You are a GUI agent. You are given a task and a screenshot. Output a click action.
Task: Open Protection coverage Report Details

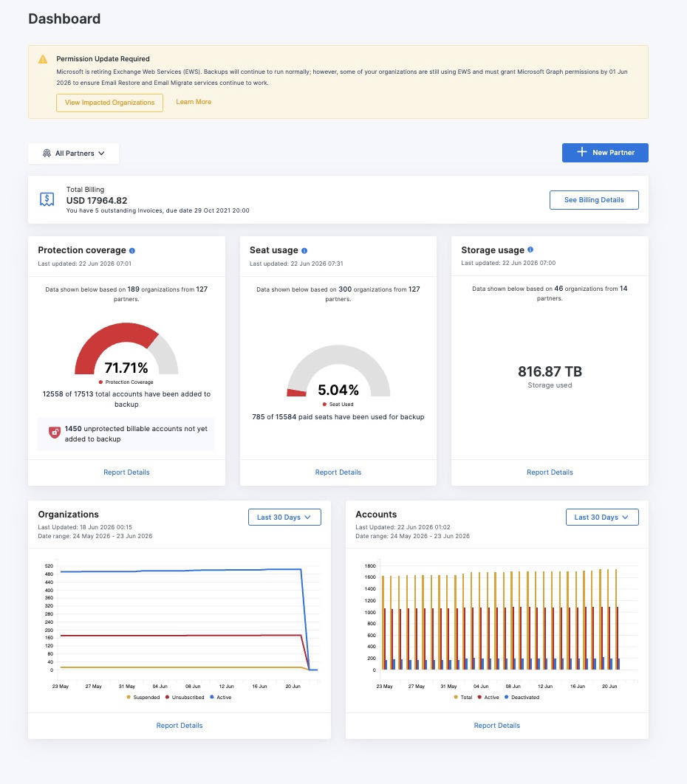pyautogui.click(x=126, y=472)
